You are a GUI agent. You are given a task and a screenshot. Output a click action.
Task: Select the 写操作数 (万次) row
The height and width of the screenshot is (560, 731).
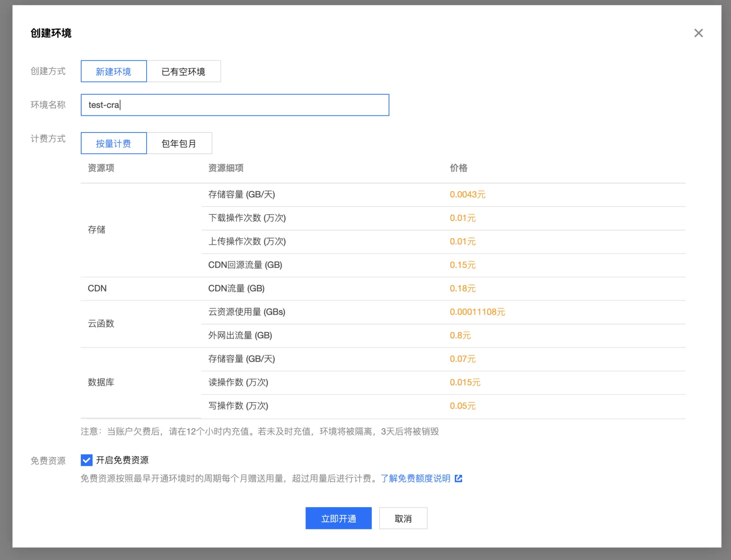coord(443,406)
